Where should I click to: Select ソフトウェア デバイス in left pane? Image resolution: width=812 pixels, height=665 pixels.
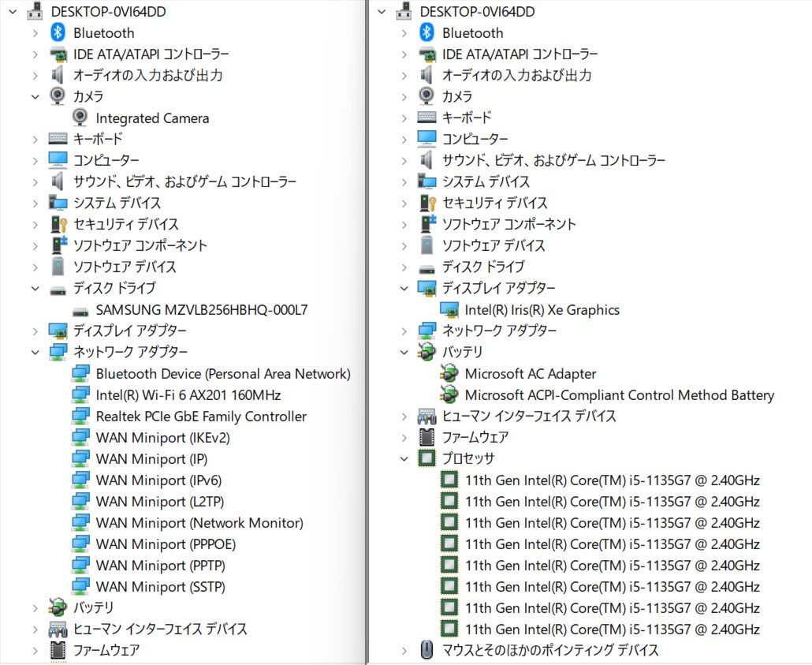(125, 267)
